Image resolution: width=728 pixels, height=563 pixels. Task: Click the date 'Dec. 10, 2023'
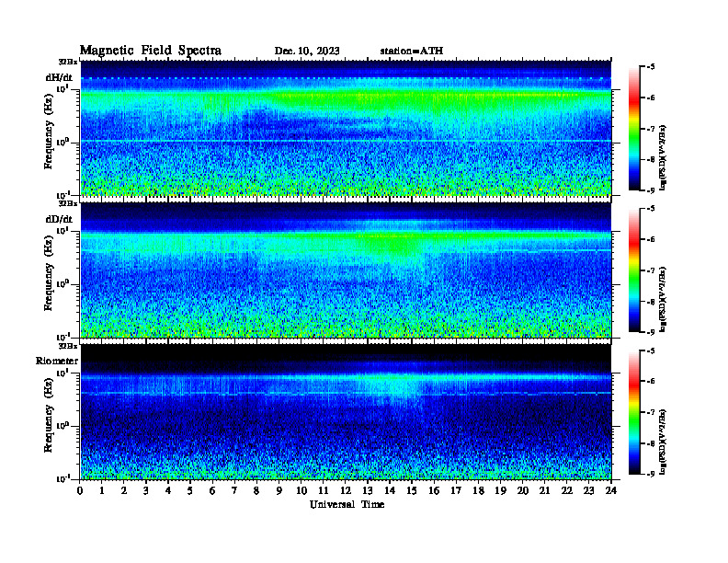(x=307, y=51)
